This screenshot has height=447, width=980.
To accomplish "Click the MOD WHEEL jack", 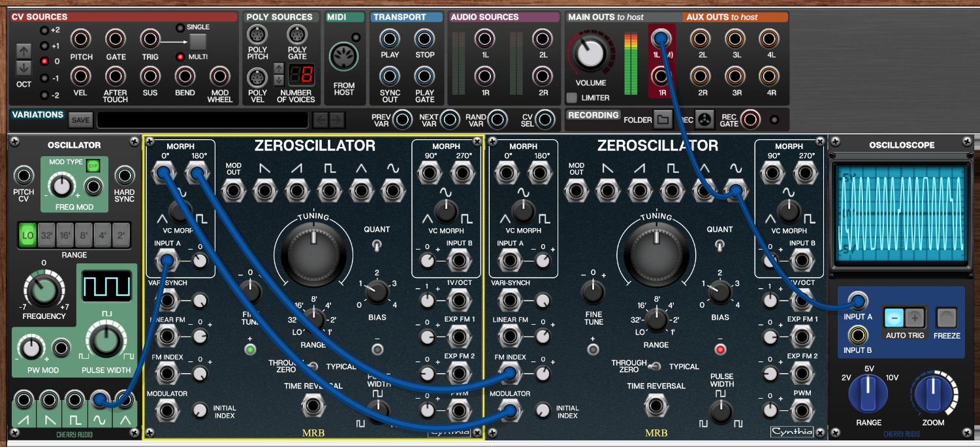I will pos(219,76).
